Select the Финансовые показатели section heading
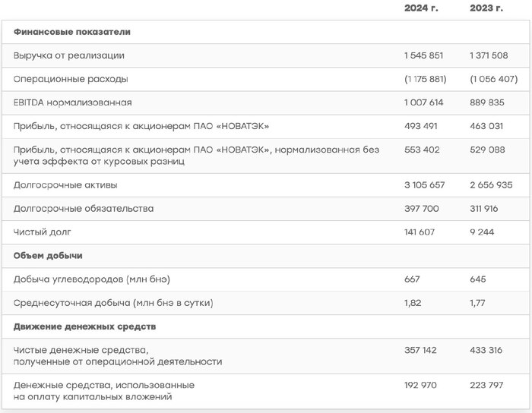Image resolution: width=532 pixels, height=413 pixels. [72, 32]
